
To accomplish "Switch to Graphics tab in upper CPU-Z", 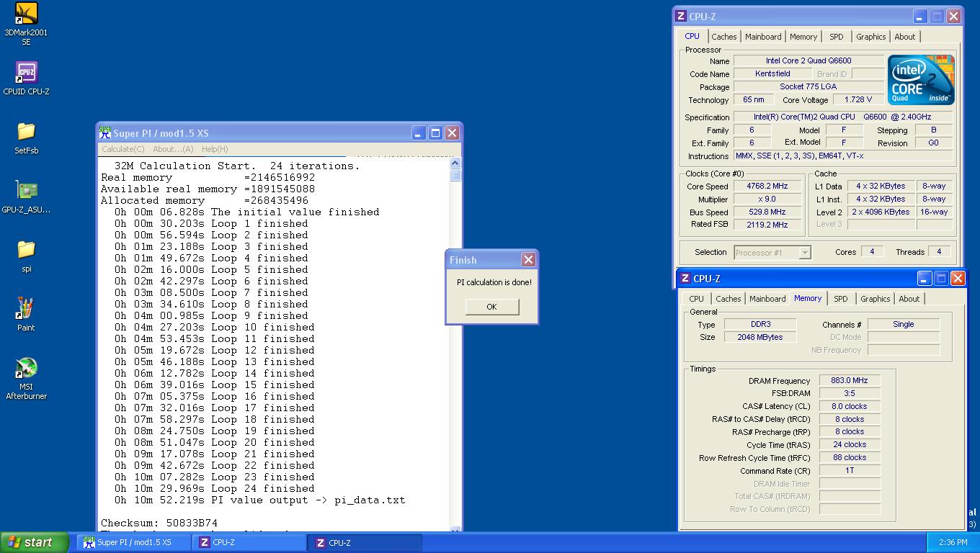I will tap(870, 37).
